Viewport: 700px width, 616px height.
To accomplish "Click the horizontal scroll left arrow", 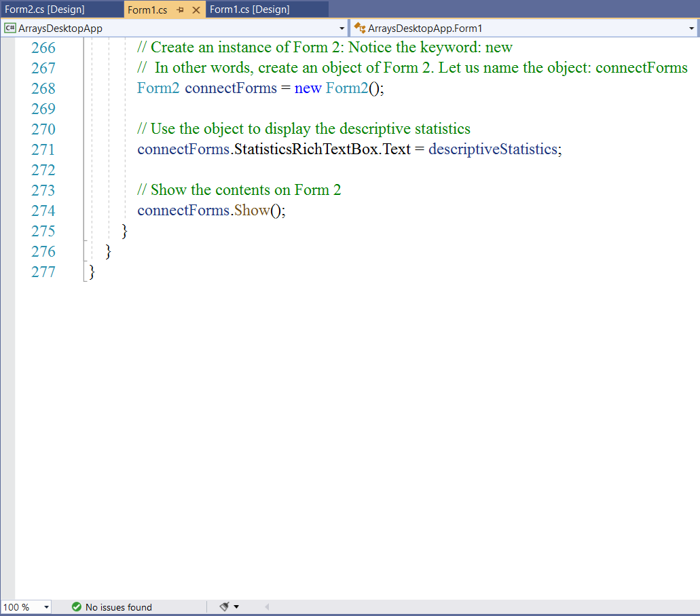I will [x=267, y=607].
